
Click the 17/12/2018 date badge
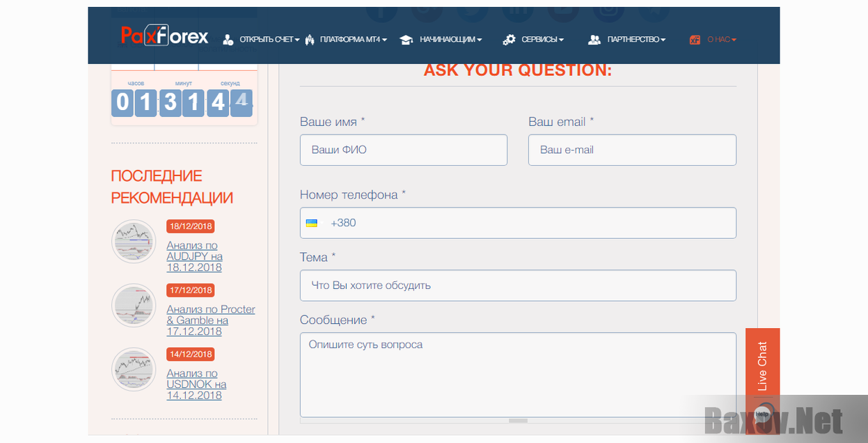[x=190, y=290]
